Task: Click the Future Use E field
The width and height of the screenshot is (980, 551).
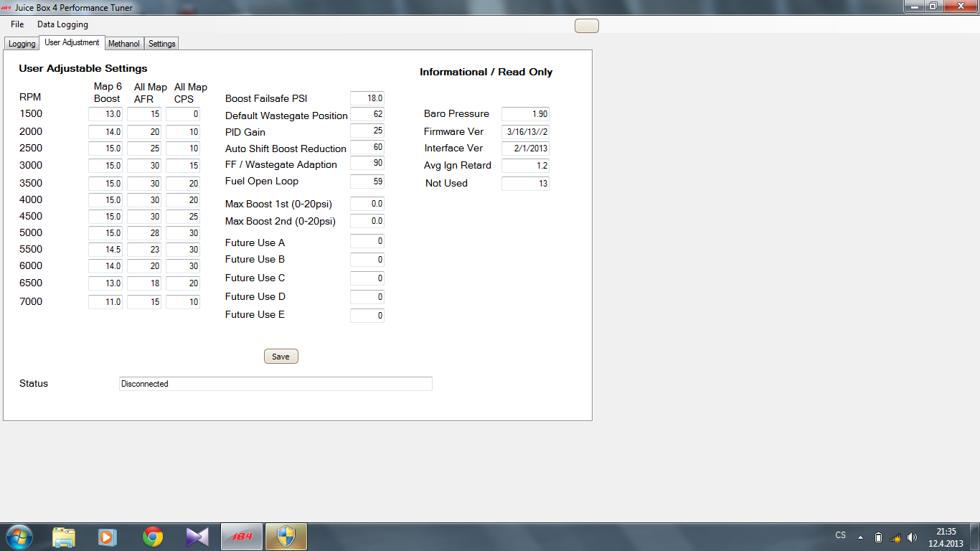Action: (x=367, y=316)
